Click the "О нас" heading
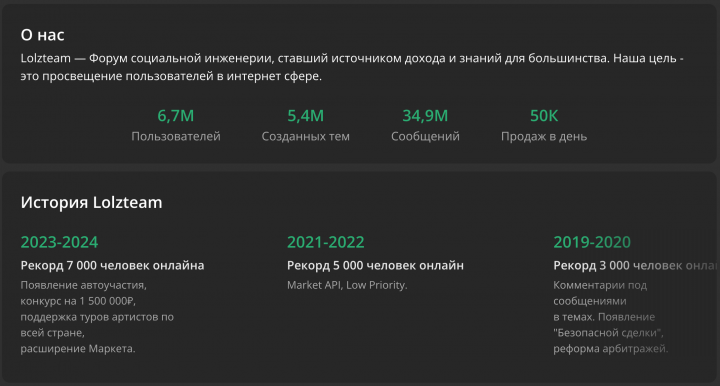This screenshot has width=720, height=386. coord(42,35)
